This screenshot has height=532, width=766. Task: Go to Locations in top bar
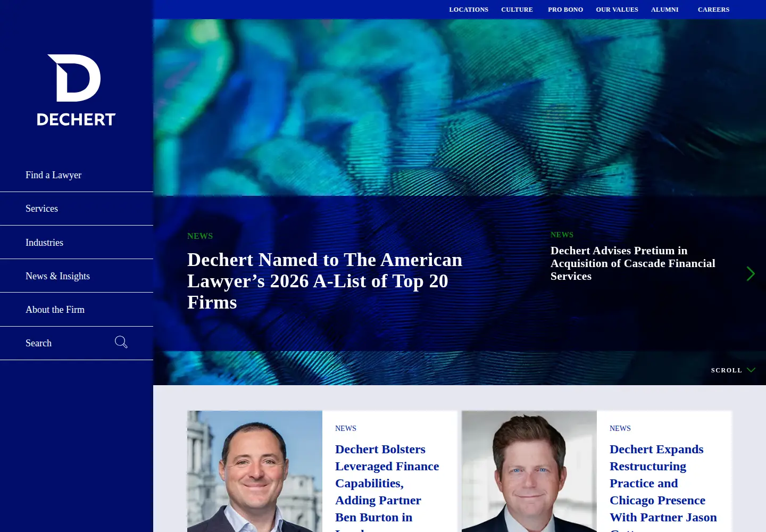469,10
